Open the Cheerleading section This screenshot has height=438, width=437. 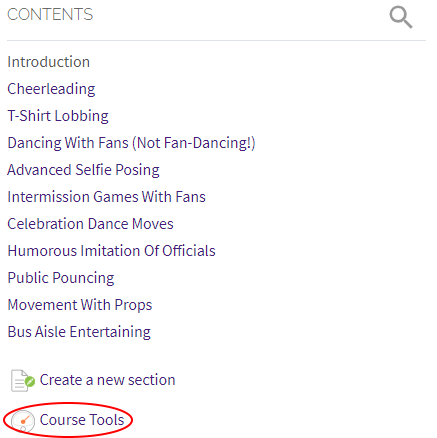(51, 89)
